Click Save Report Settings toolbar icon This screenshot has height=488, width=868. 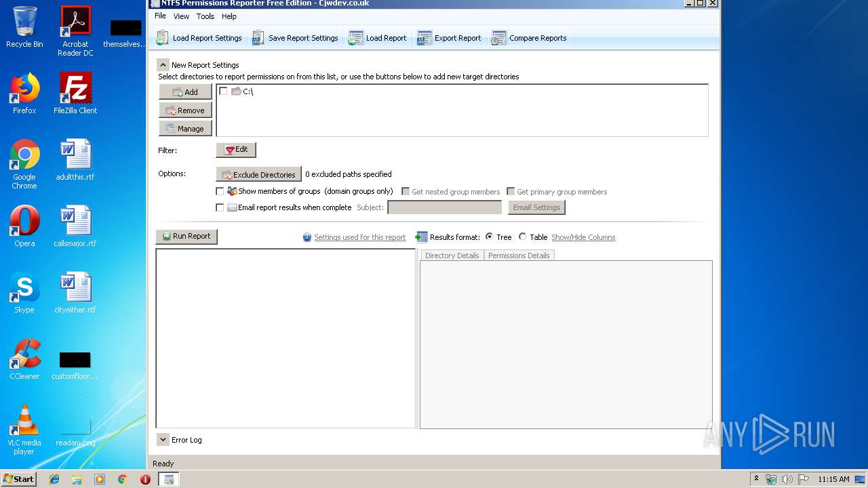258,38
